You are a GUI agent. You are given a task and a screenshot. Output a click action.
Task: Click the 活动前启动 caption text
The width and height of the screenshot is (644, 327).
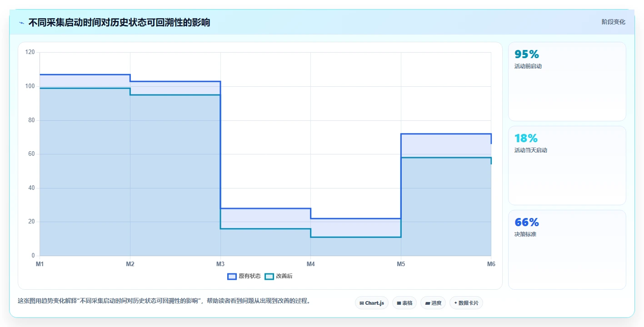tap(528, 66)
